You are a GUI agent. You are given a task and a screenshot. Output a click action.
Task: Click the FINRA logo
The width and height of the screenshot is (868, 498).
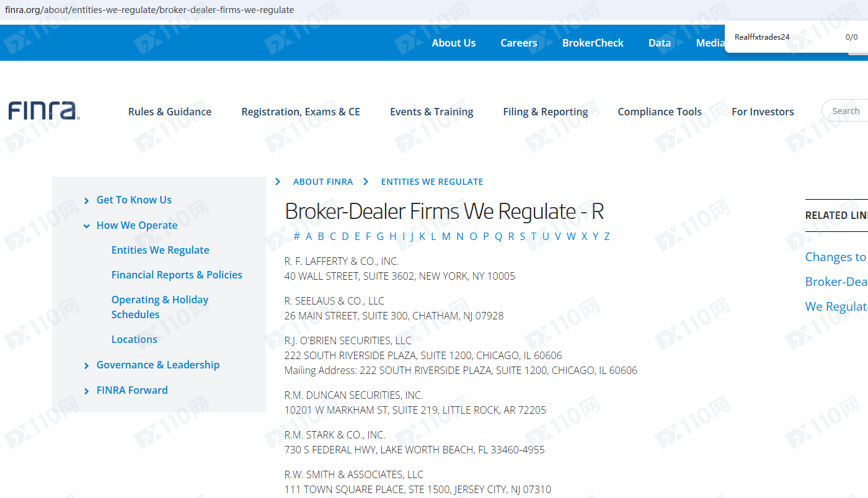click(x=44, y=111)
